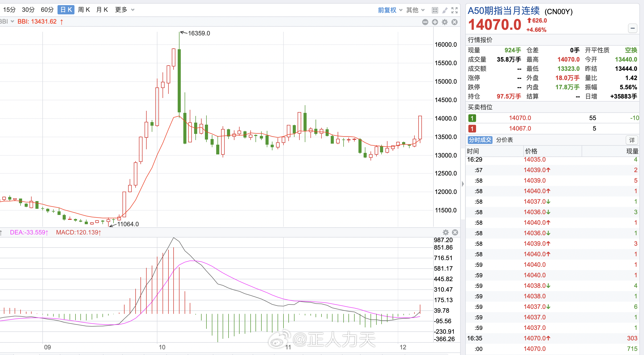Open the 更多 more intervals dropdown

coord(125,10)
